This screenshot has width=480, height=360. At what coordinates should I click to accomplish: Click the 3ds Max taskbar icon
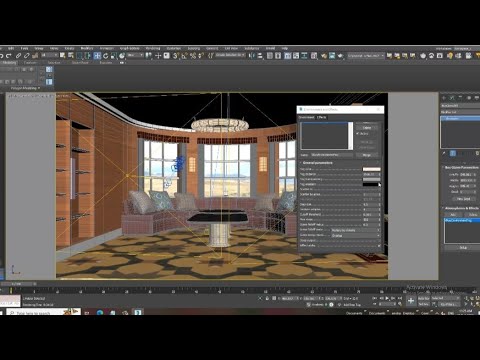pos(137,312)
